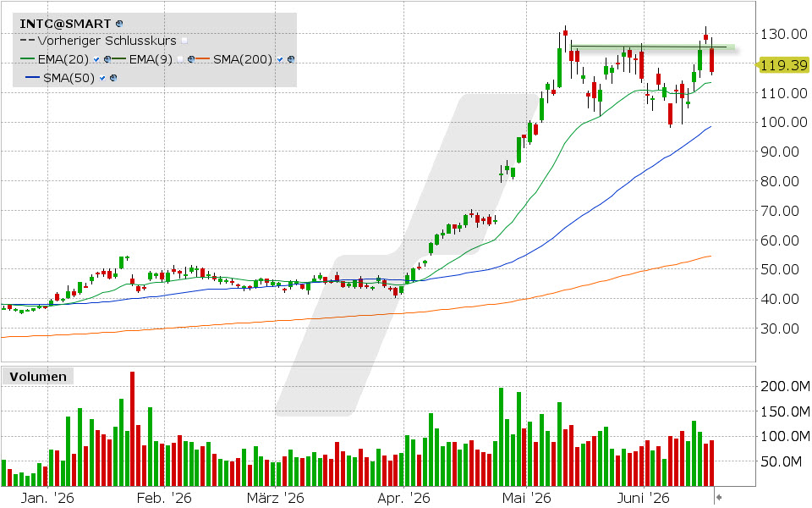812x508 pixels.
Task: Open the SMA(50) indicator settings icon
Action: [x=113, y=78]
